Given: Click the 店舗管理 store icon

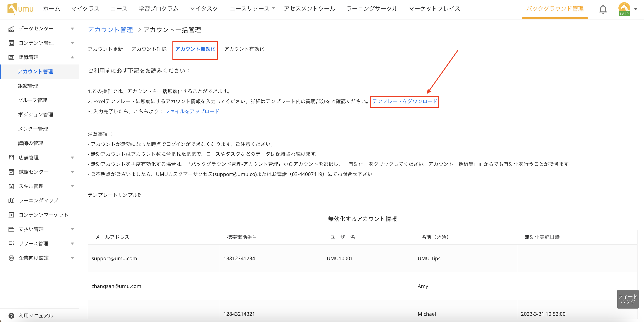Looking at the screenshot, I should 11,157.
